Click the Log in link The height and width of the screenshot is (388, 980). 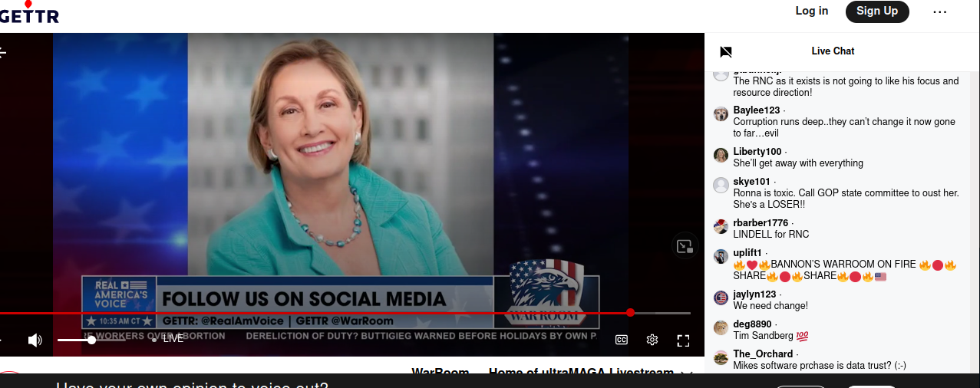[812, 11]
